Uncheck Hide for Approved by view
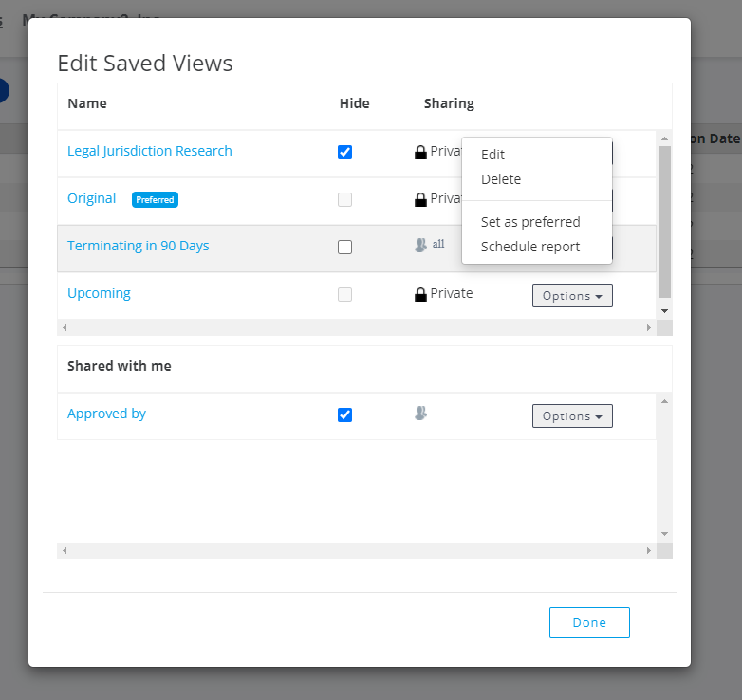The height and width of the screenshot is (700, 742). coord(345,414)
